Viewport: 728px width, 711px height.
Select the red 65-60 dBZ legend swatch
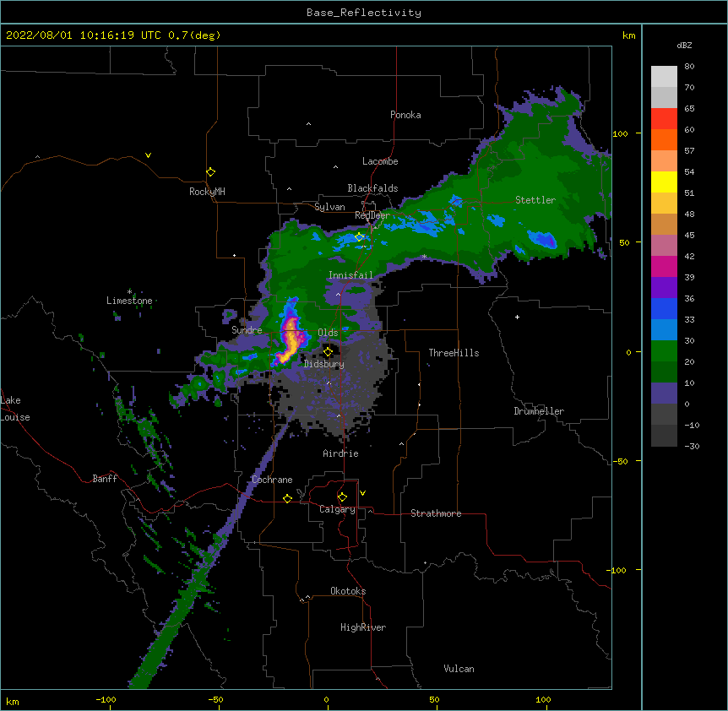pos(664,119)
